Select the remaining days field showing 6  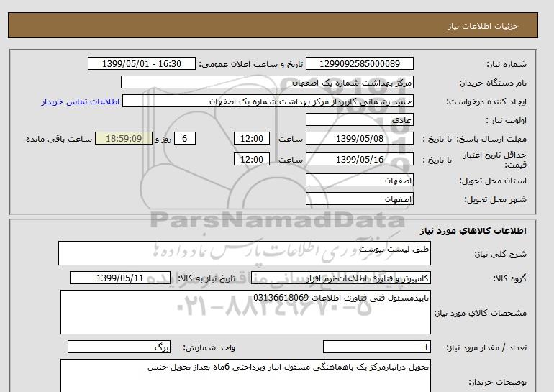(184, 138)
